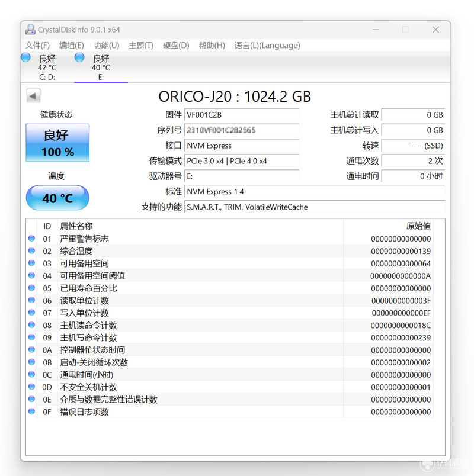Click status dot for attribute 01 严重警告标志
Image resolution: width=474 pixels, height=476 pixels.
pos(31,239)
